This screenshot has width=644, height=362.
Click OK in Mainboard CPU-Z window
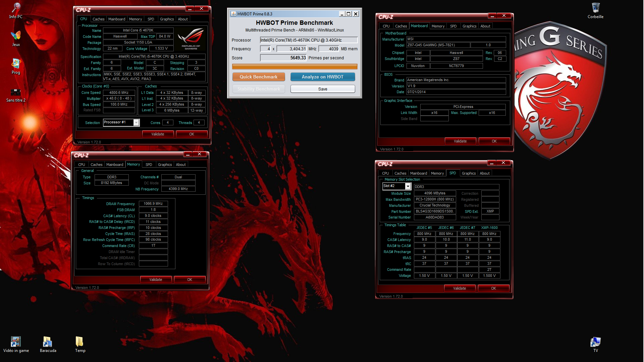494,141
